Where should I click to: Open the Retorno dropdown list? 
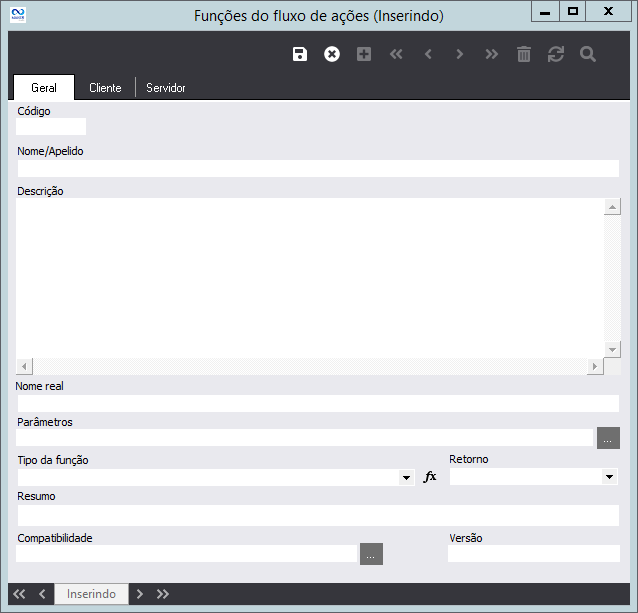pos(610,478)
